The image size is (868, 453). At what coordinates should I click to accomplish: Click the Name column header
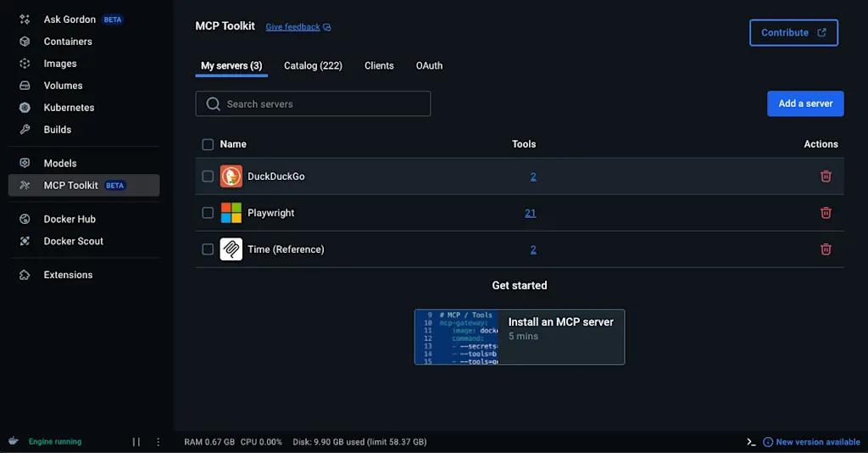click(233, 144)
